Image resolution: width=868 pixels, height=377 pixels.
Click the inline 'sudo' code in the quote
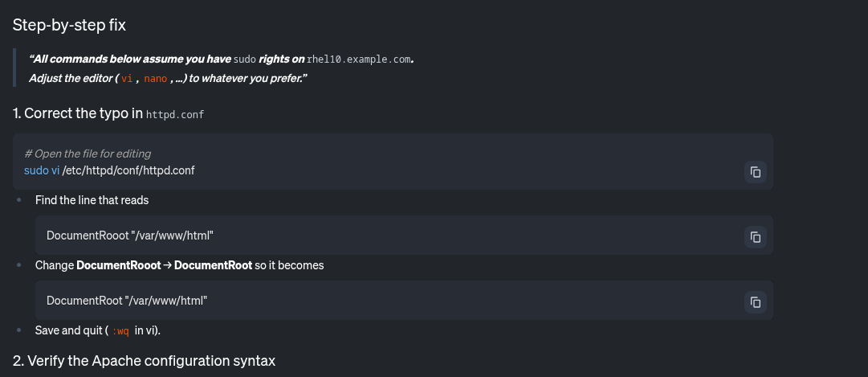point(244,59)
